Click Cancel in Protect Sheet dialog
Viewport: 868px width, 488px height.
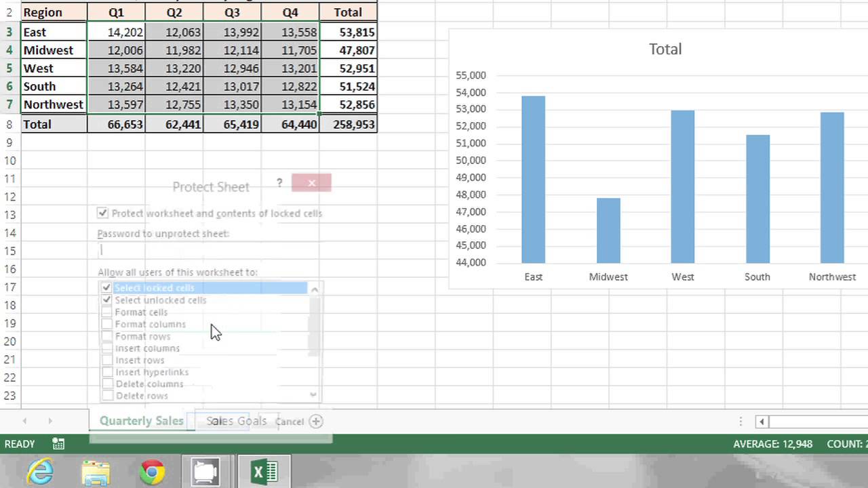(x=290, y=422)
